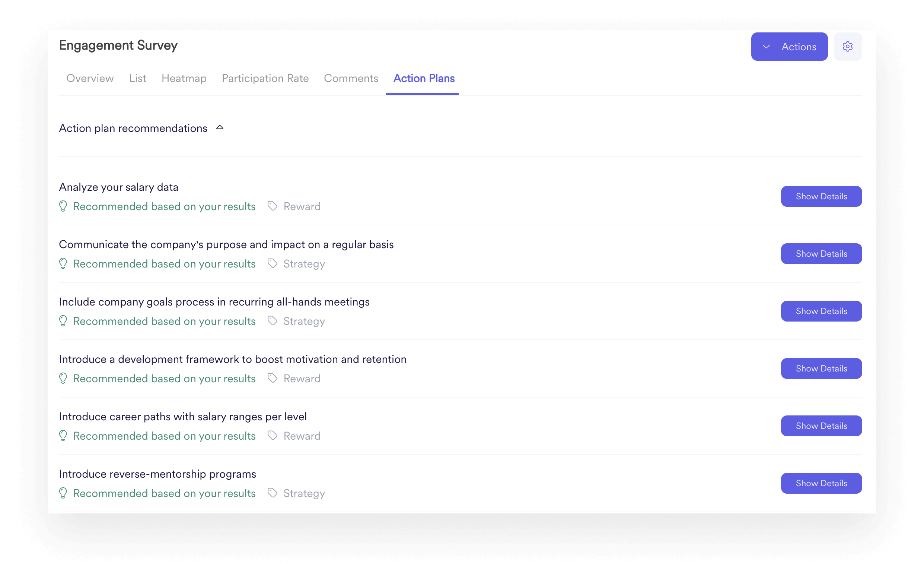This screenshot has height=579, width=924.
Task: Show Details for Analyze your salary data
Action: point(821,196)
